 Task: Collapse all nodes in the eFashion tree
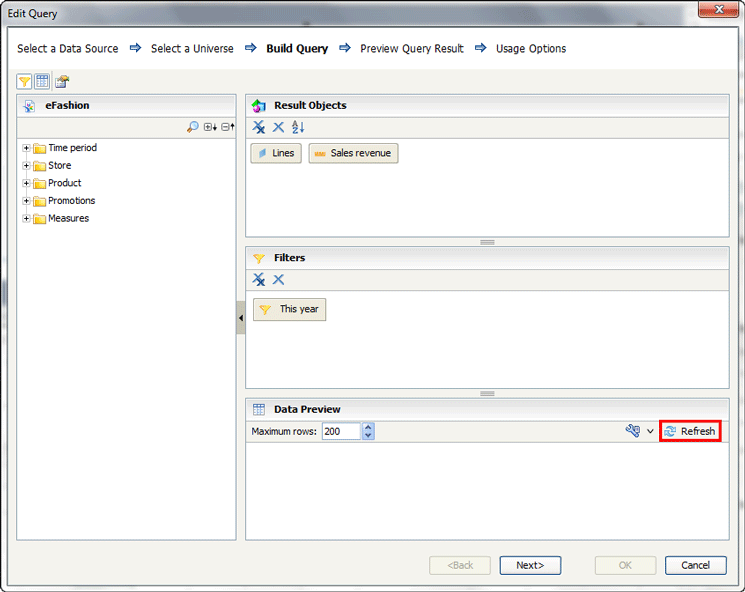click(227, 127)
